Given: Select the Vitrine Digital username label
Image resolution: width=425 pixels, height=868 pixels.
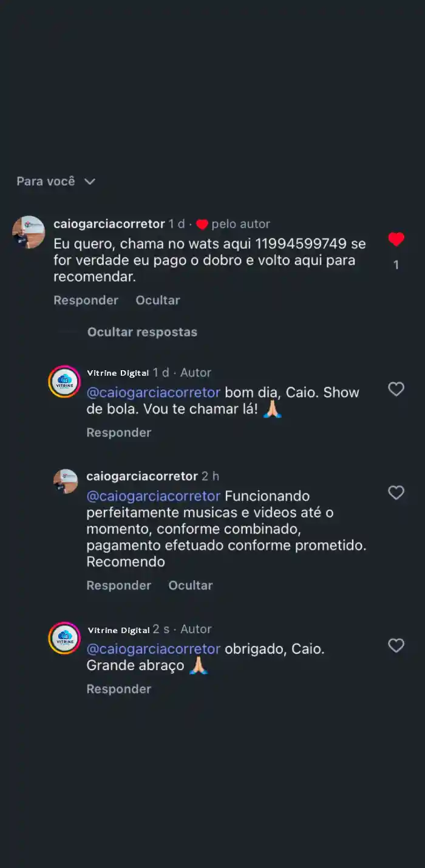Looking at the screenshot, I should (118, 372).
